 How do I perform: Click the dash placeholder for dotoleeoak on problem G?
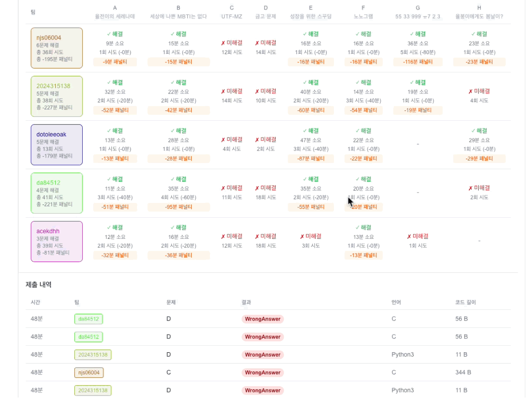click(x=418, y=144)
